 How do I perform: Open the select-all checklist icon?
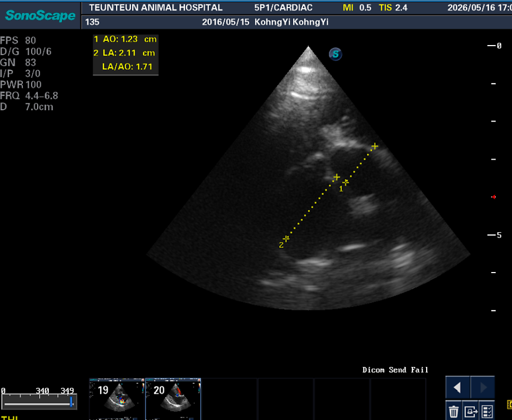click(487, 412)
